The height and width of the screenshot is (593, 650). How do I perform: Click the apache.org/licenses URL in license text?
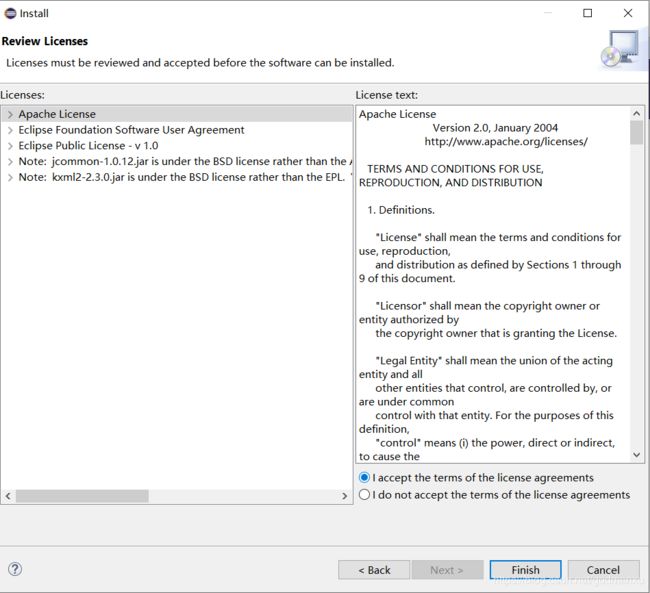coord(506,141)
